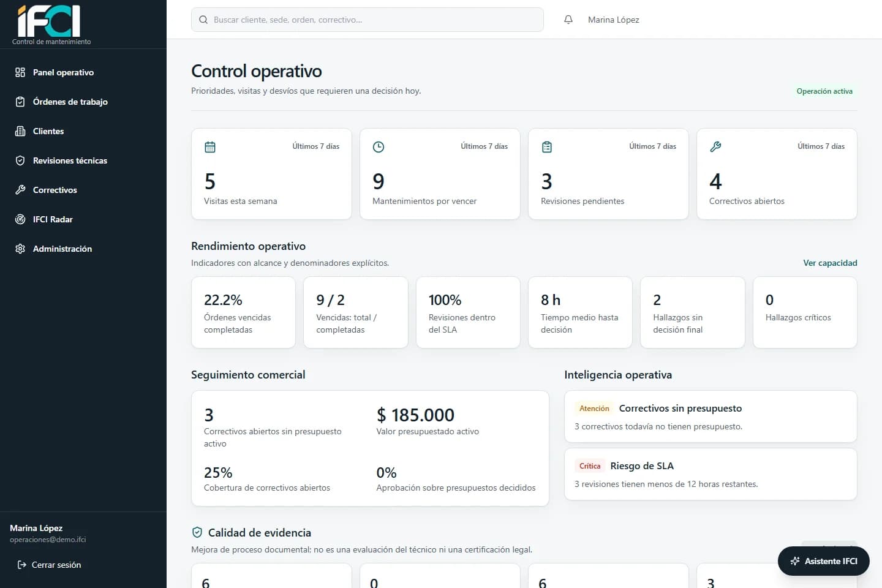
Task: Open the Riesgo de SLA alert
Action: click(x=710, y=474)
